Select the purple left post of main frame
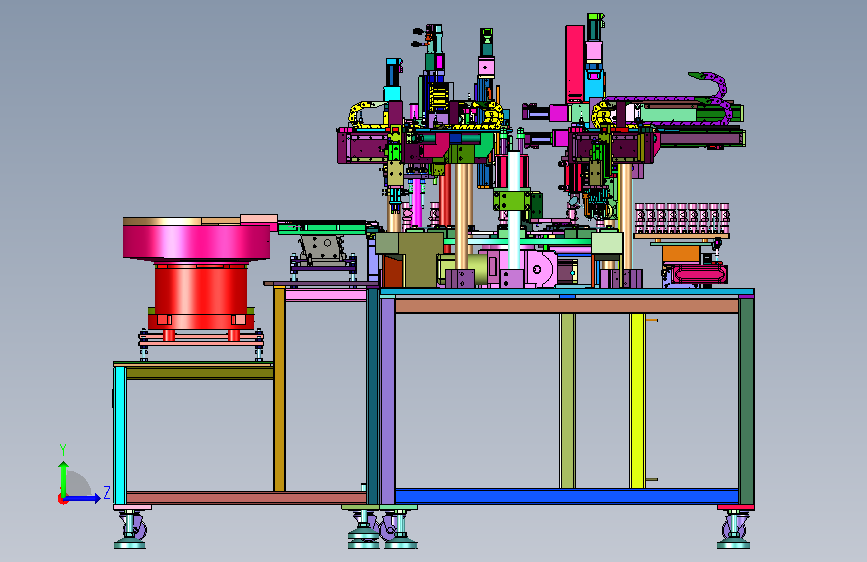Image resolution: width=867 pixels, height=562 pixels. (x=388, y=400)
